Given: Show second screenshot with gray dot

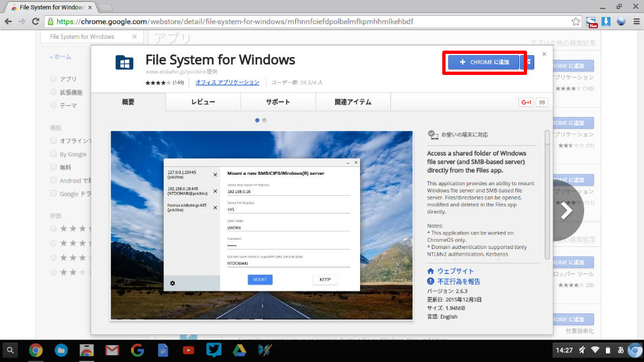Looking at the screenshot, I should click(x=264, y=120).
